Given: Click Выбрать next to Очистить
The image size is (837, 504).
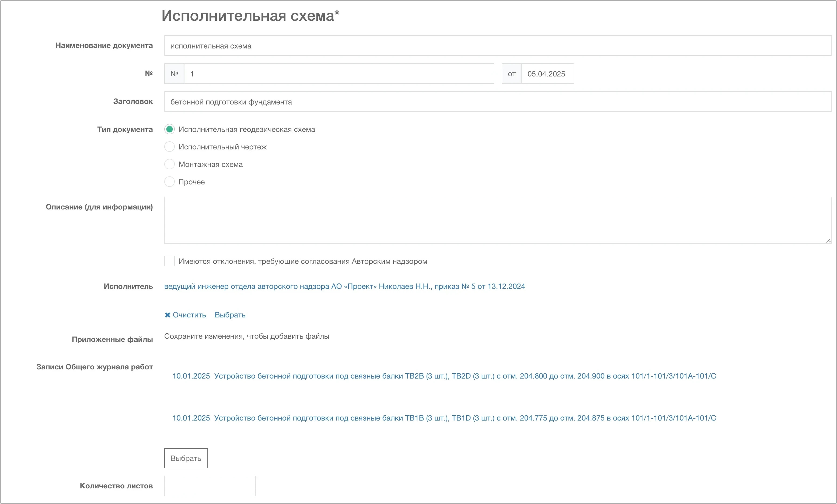Looking at the screenshot, I should (230, 315).
